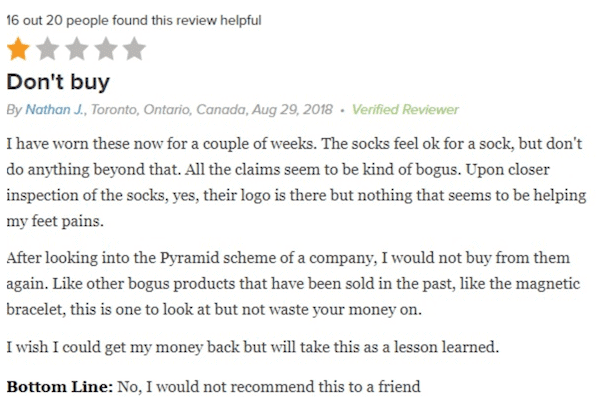The width and height of the screenshot is (600, 400).
Task: Choose the fourth gray rating star
Action: (x=106, y=49)
